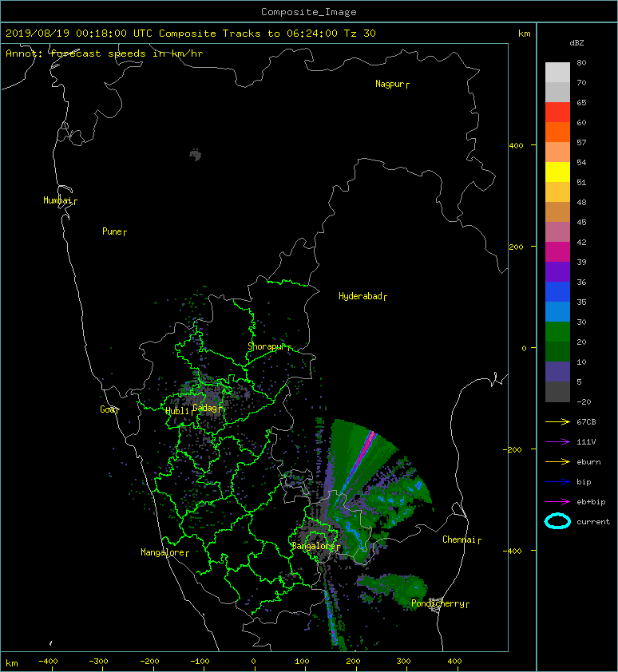The height and width of the screenshot is (672, 618).
Task: Click the eb+bip magenta arrow legend icon
Action: 557,502
